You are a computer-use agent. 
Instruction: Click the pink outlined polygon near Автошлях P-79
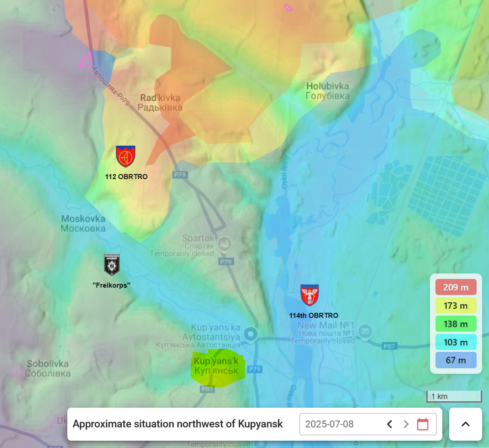pos(86,60)
